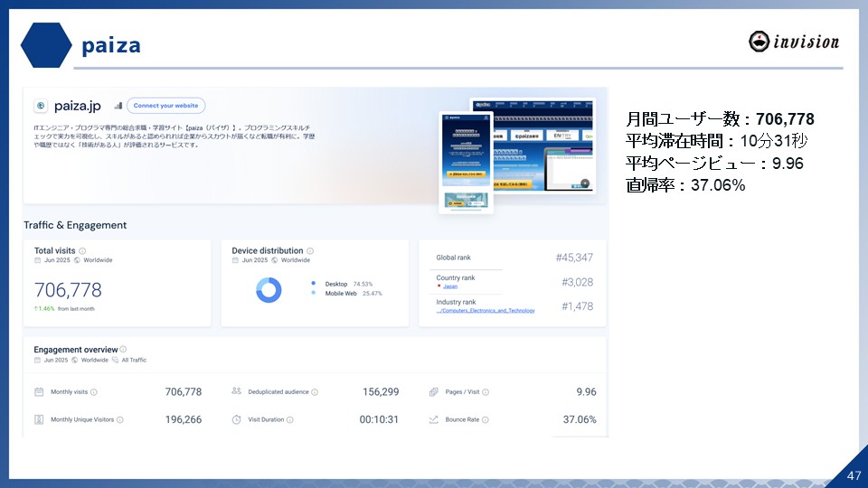Image resolution: width=868 pixels, height=488 pixels.
Task: Click the Country rank value #3,028
Action: tap(578, 282)
